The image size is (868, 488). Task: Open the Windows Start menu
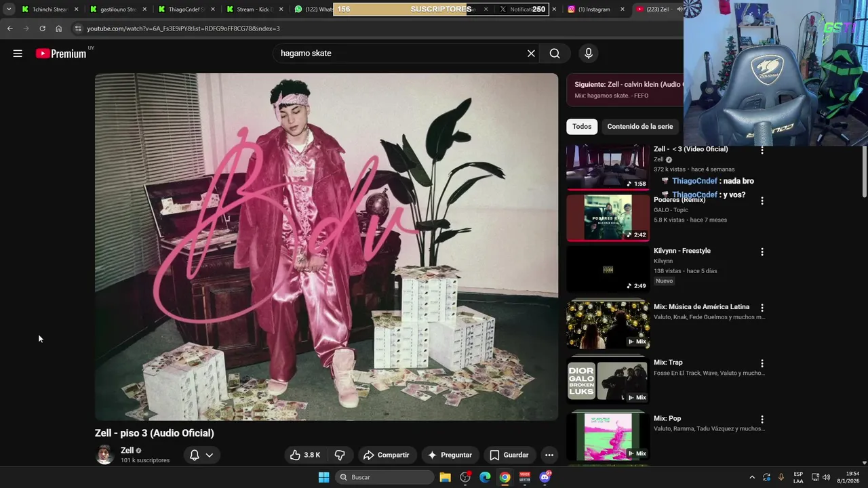323,477
